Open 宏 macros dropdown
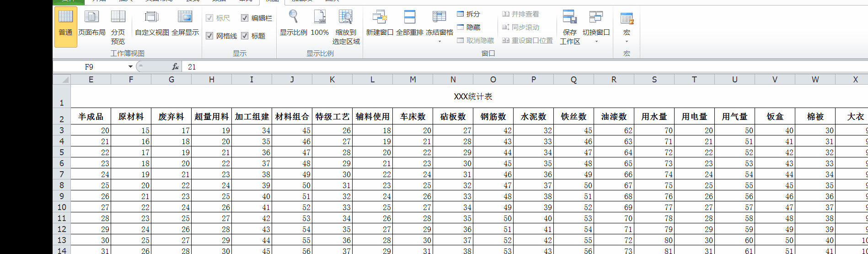This screenshot has width=868, height=254. 627,27
